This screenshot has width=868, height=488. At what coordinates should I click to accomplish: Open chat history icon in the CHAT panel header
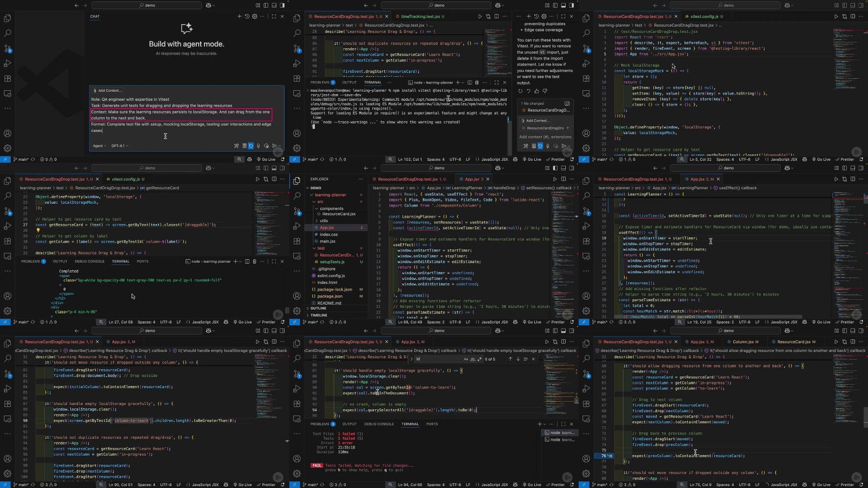pos(247,16)
